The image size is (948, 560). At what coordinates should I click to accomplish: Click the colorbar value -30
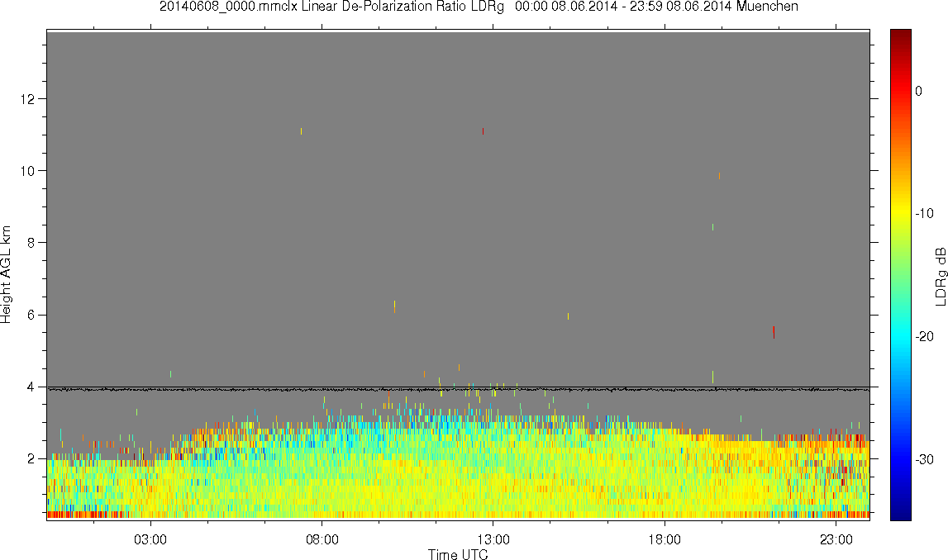[x=924, y=460]
